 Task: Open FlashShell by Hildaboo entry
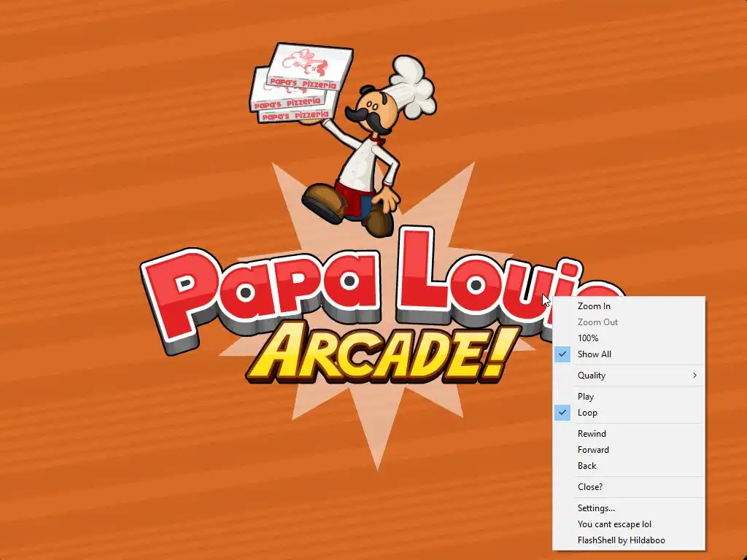coord(628,540)
